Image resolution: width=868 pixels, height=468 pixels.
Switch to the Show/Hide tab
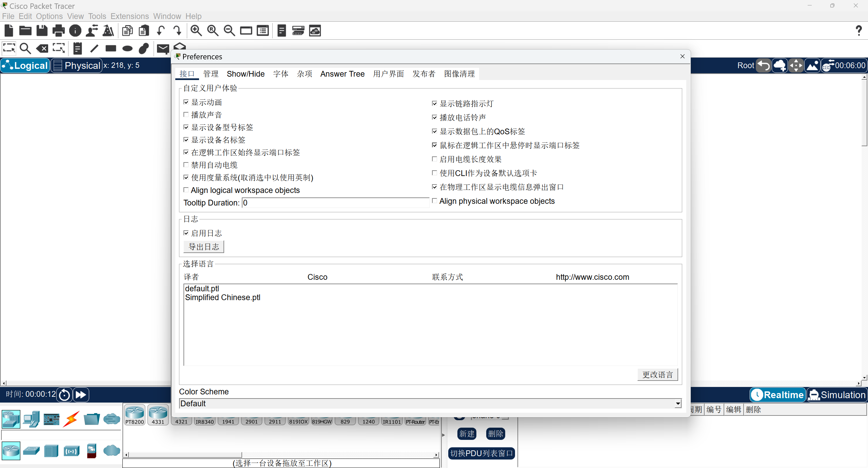tap(245, 74)
